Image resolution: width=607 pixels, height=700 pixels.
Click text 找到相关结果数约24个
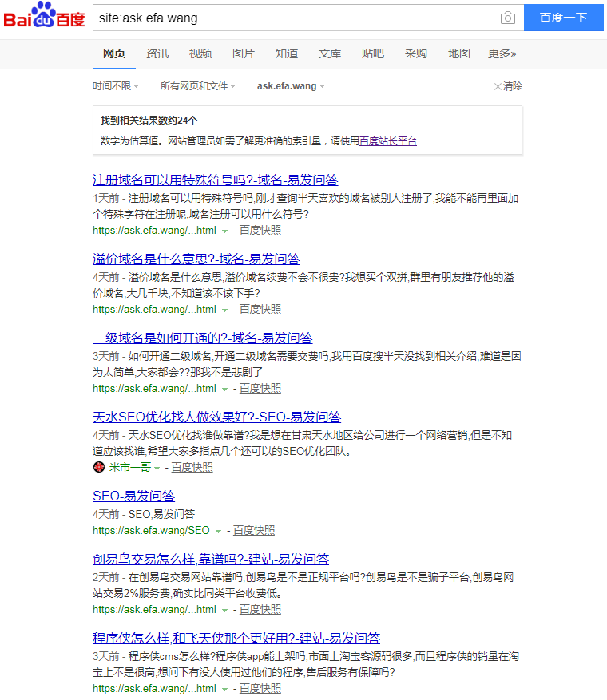149,120
